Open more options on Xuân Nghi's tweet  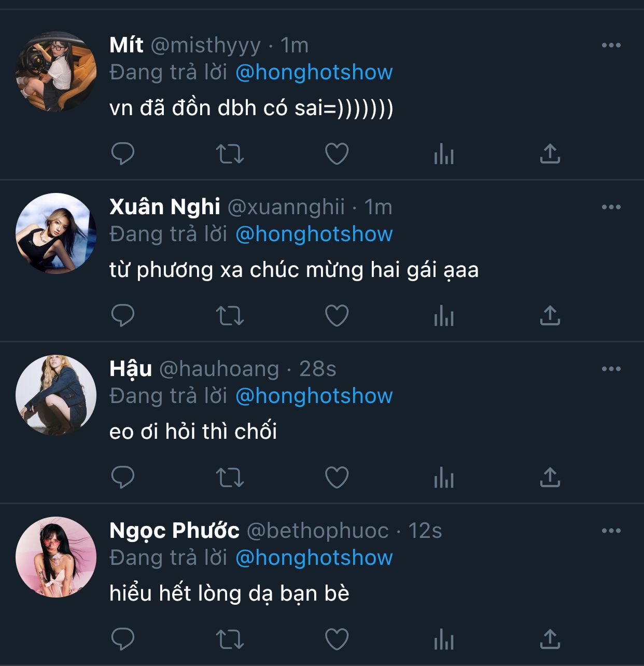[611, 207]
